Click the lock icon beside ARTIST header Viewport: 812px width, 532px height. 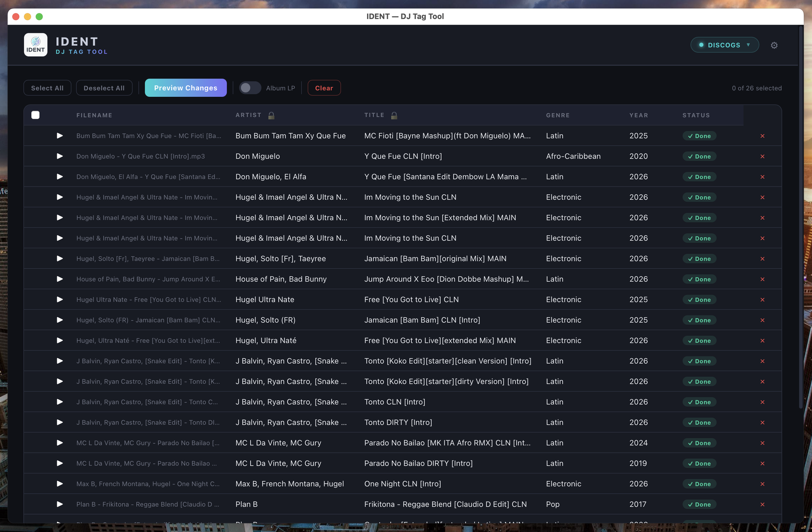[272, 115]
